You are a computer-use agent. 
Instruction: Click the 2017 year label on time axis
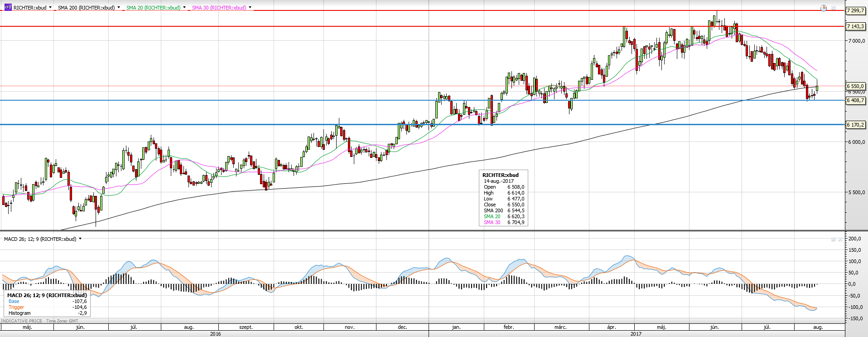coord(636,334)
